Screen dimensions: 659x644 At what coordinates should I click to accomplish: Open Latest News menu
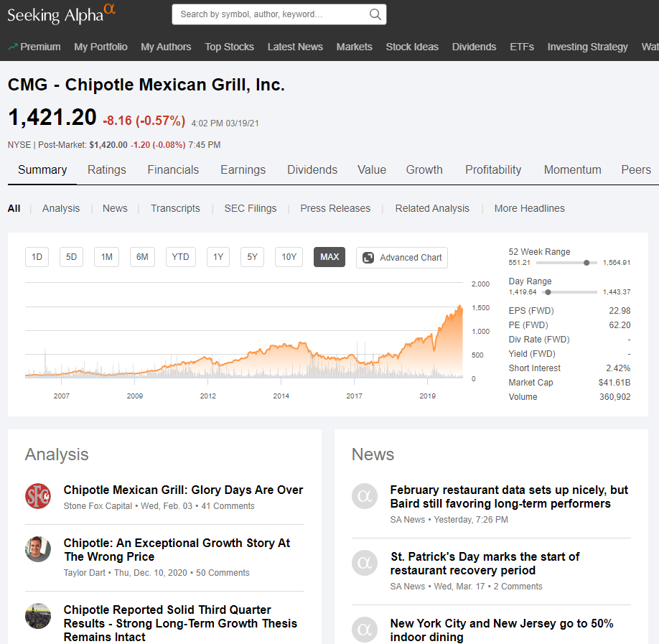295,47
